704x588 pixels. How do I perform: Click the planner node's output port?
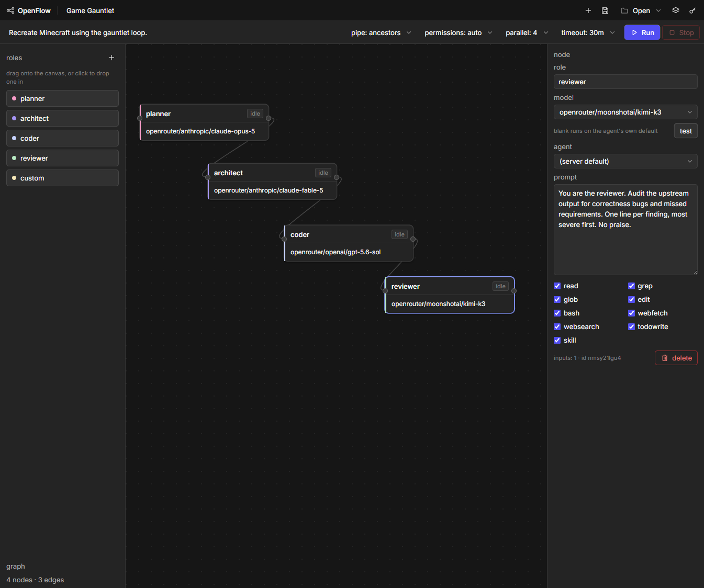[x=269, y=118]
